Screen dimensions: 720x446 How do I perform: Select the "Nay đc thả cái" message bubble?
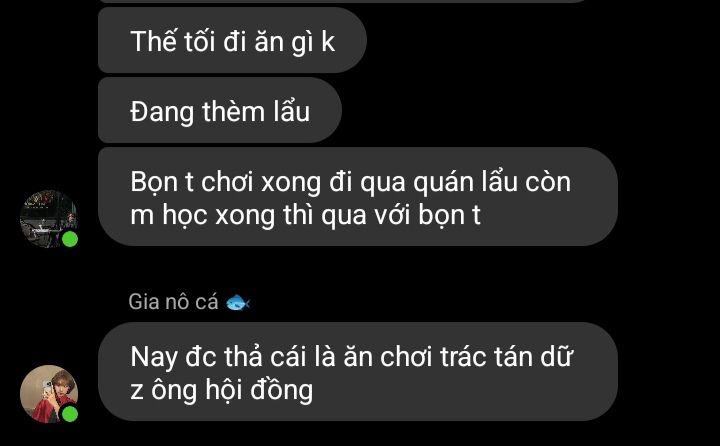pyautogui.click(x=358, y=371)
